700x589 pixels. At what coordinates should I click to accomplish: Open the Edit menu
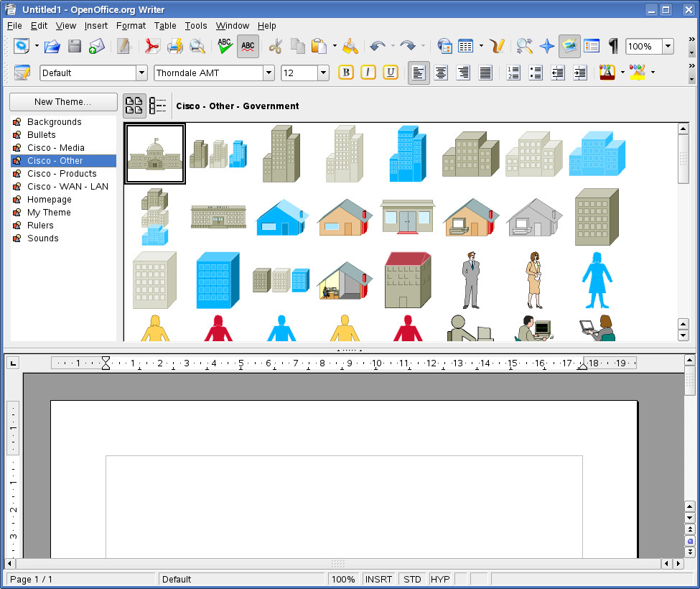tap(39, 25)
